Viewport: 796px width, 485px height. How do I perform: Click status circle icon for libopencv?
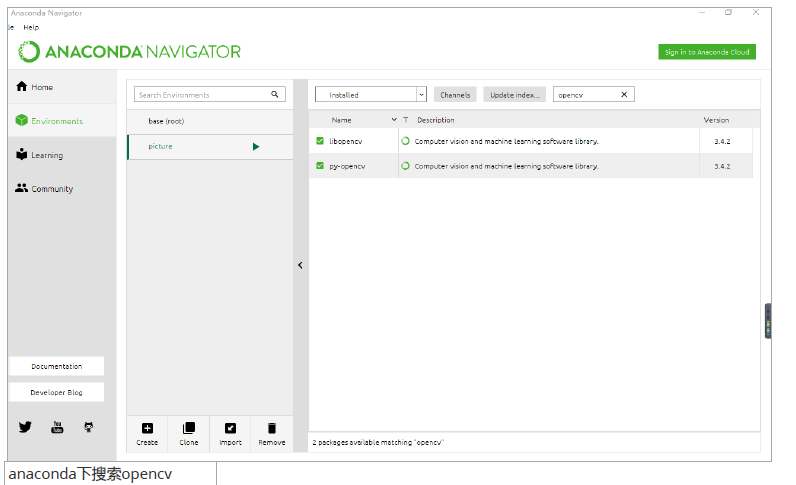coord(406,141)
